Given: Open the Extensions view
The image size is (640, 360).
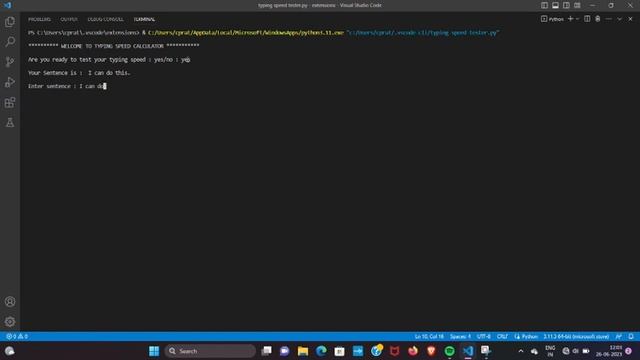Looking at the screenshot, I should [10, 102].
